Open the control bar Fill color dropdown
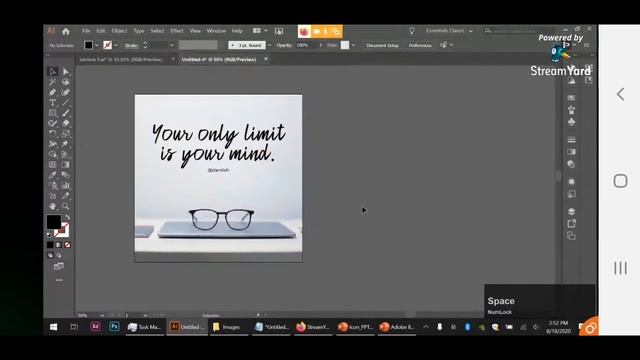640x360 pixels. (x=97, y=45)
